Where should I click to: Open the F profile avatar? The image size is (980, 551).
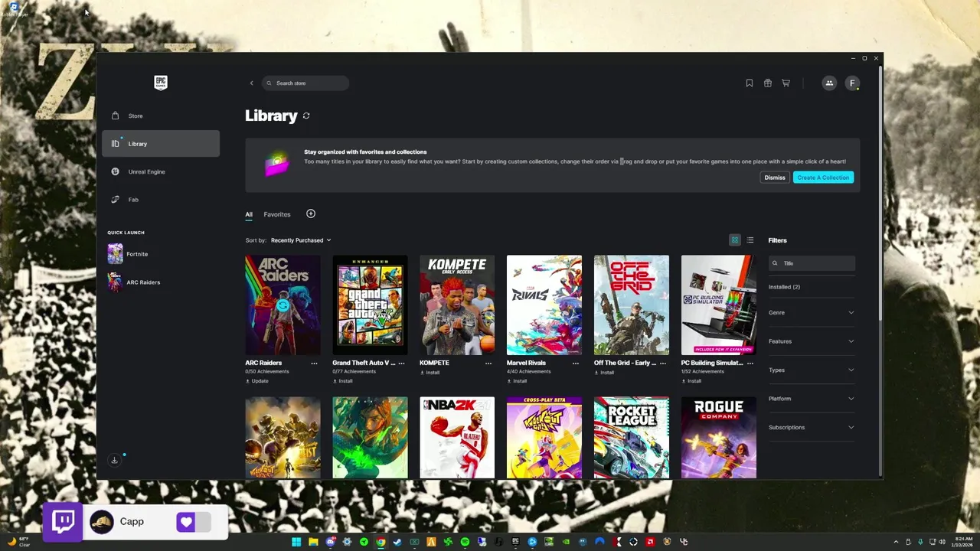coord(852,83)
